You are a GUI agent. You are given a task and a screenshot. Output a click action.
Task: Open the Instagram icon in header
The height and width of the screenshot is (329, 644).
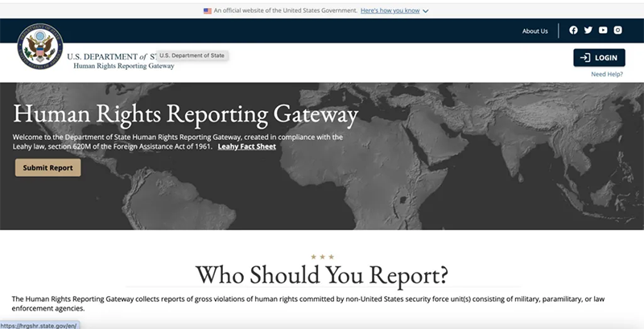tap(618, 31)
